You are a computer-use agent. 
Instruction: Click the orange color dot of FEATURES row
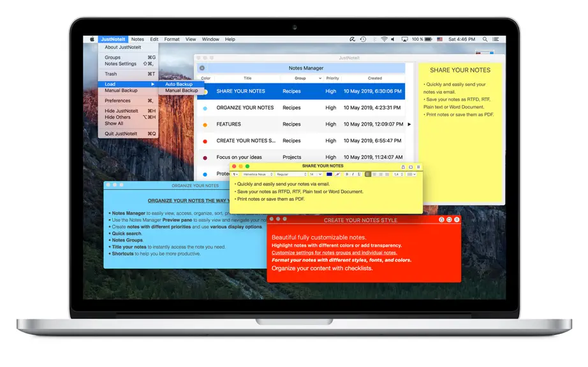205,125
